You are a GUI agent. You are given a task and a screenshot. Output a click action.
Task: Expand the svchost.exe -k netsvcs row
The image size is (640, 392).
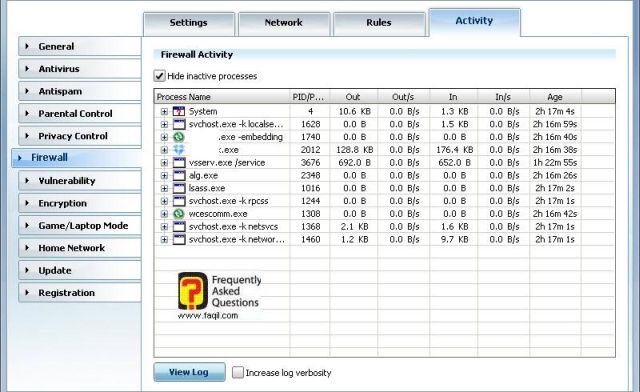click(164, 227)
